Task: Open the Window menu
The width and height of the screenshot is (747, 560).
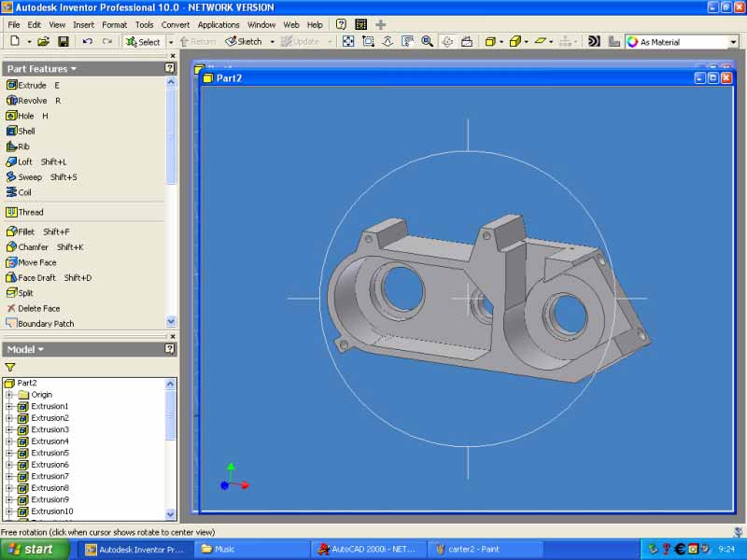Action: [x=261, y=25]
